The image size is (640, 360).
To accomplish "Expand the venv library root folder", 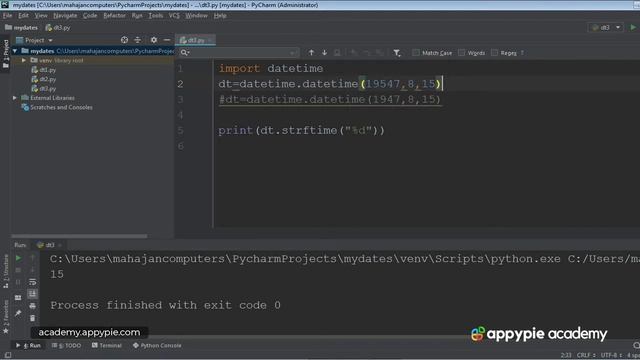I will (24, 60).
